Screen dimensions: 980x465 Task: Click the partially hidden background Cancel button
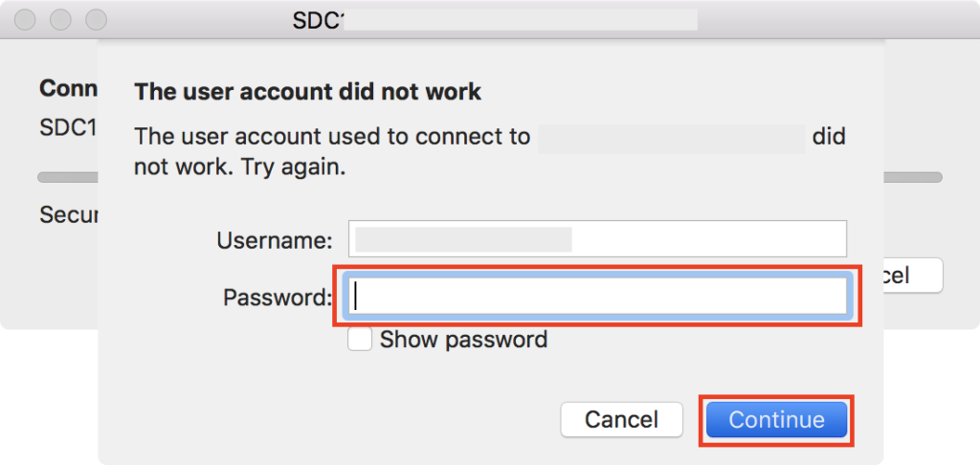coord(914,277)
